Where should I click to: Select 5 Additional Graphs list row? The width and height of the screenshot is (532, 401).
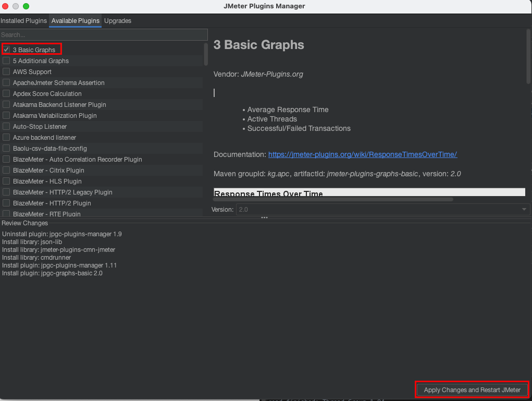(102, 61)
